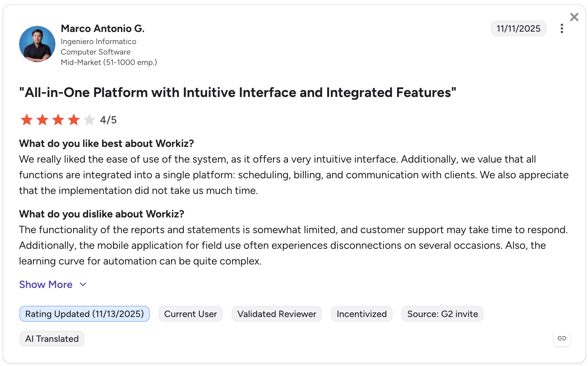Click reviewer name Marco Antonio G.
This screenshot has height=366, width=588.
tap(103, 28)
